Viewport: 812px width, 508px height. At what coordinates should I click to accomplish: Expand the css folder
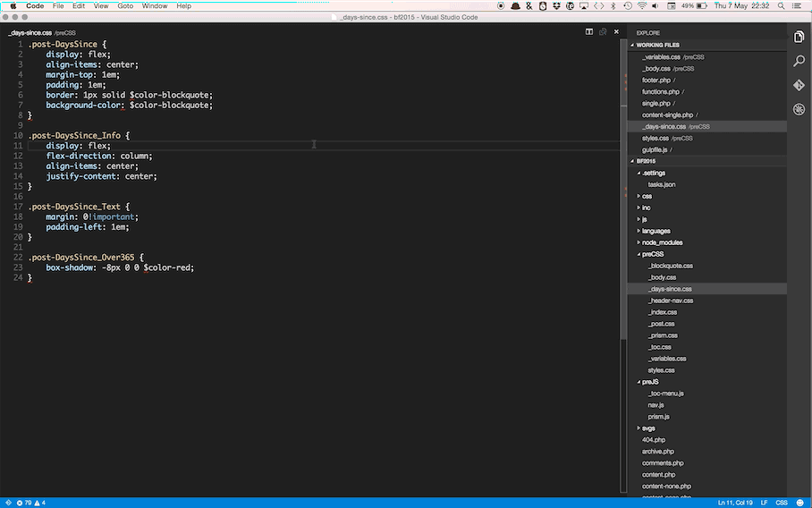point(639,196)
